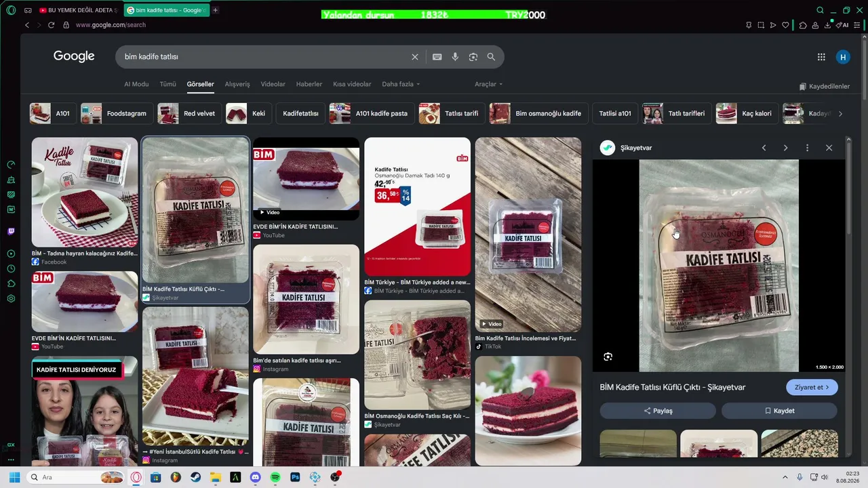
Task: Open the Windows Start menu
Action: [14, 477]
